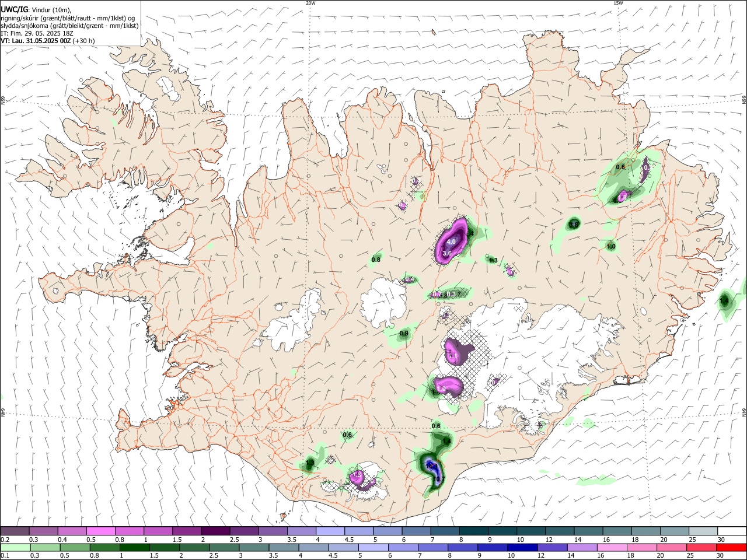
Task: Pick the bright pink swatch after 0.5 in snow legend
Action: [x=100, y=531]
